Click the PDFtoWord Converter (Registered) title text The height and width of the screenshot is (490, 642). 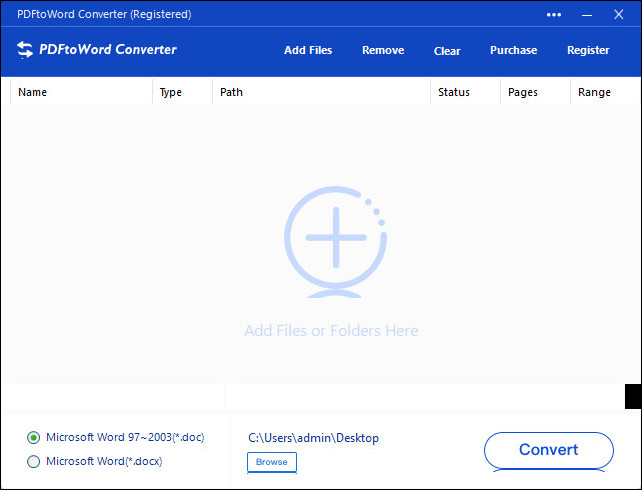104,14
